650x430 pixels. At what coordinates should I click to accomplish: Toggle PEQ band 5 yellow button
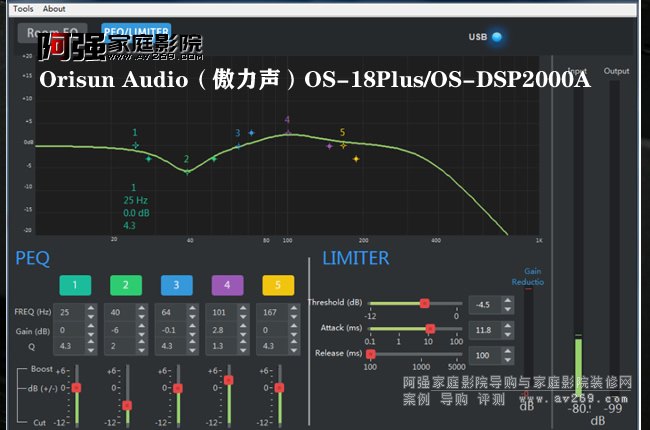279,285
